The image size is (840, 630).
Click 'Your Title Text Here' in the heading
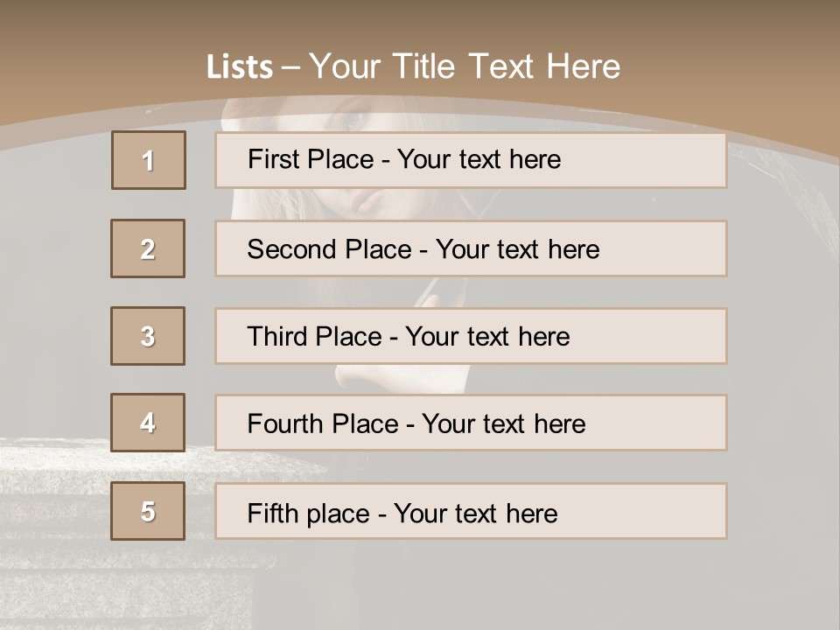point(465,66)
